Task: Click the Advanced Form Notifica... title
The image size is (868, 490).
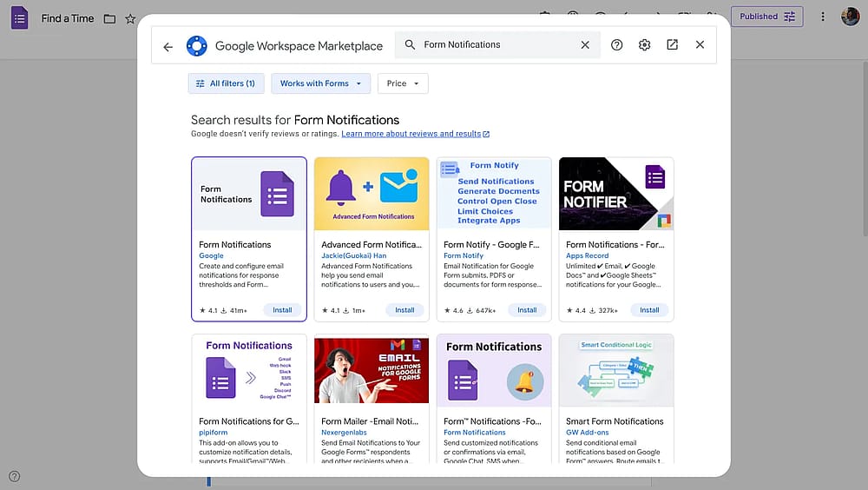Action: [x=372, y=244]
